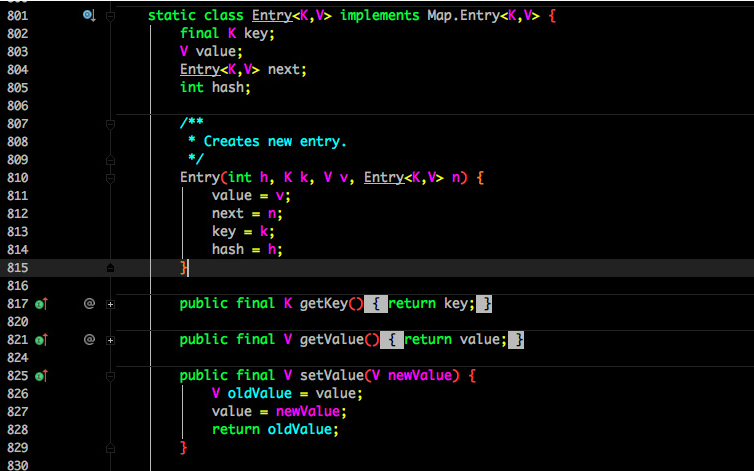
Task: Click the comment fold end marker on line 809
Action: (110, 160)
